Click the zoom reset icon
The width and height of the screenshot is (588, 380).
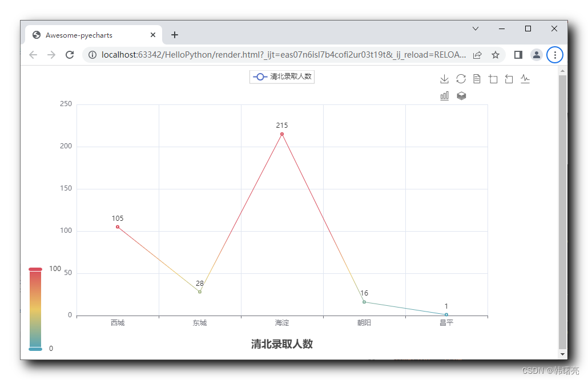click(x=509, y=79)
